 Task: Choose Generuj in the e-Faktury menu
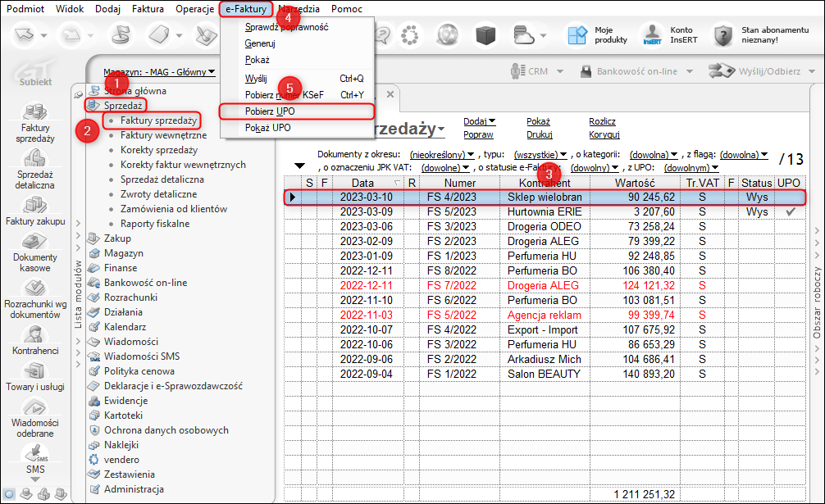point(297,43)
